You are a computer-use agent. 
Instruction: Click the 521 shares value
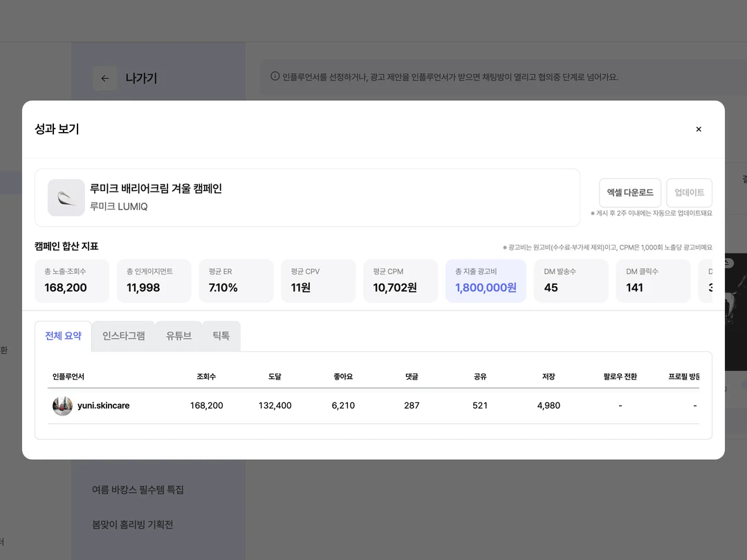pyautogui.click(x=480, y=406)
